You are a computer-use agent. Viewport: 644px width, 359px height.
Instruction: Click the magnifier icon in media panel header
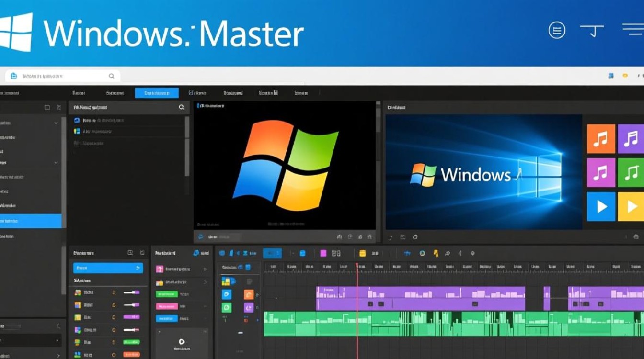tap(182, 108)
